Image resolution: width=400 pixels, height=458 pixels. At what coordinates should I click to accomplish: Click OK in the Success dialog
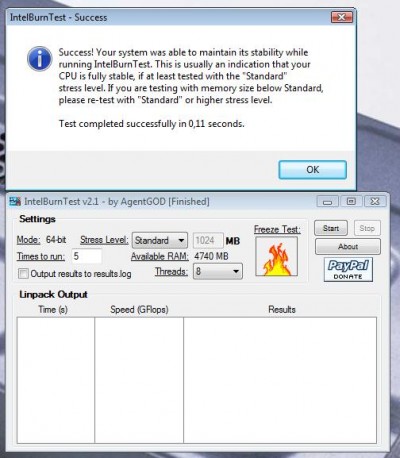coord(312,170)
